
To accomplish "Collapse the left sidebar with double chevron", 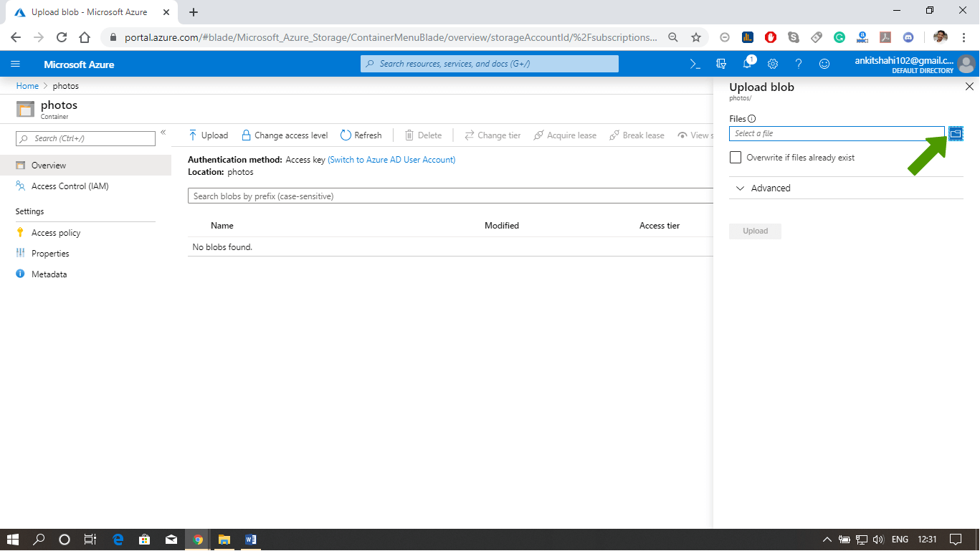I will click(163, 133).
